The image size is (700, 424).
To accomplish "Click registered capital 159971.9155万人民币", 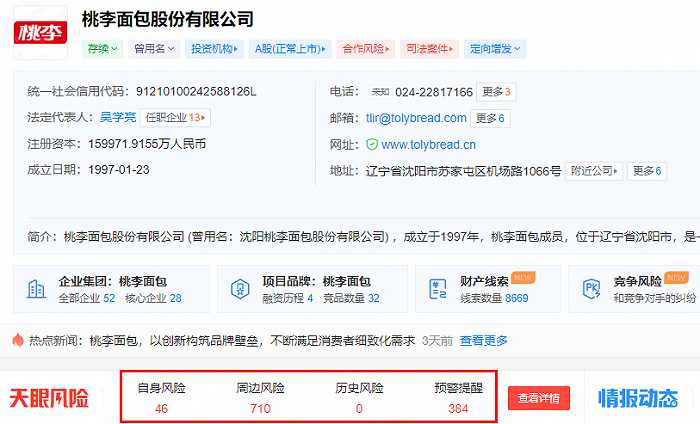I will [x=147, y=144].
